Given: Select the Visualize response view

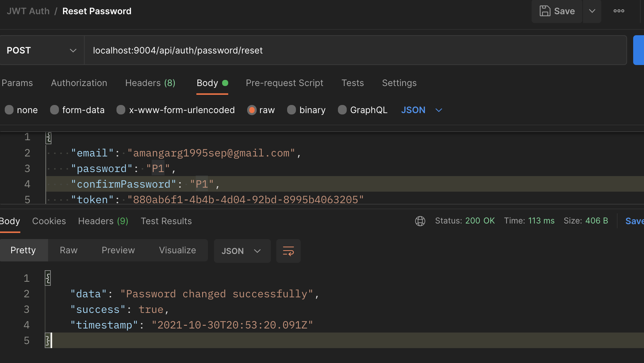Looking at the screenshot, I should (177, 250).
